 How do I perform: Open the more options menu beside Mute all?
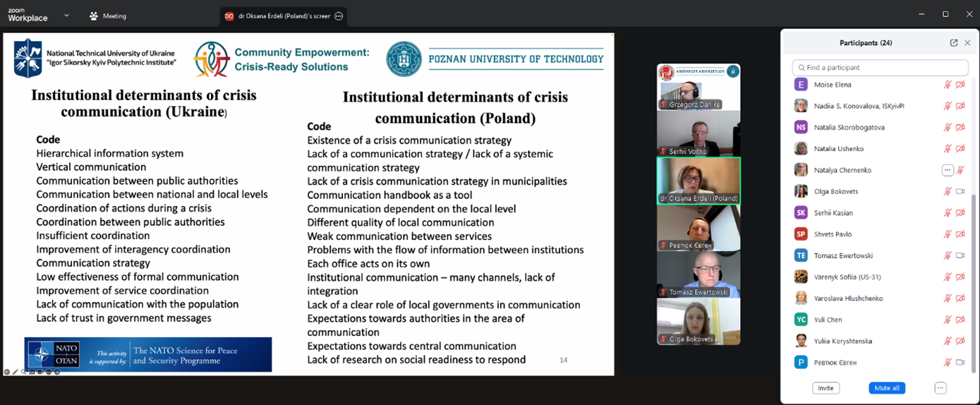940,388
